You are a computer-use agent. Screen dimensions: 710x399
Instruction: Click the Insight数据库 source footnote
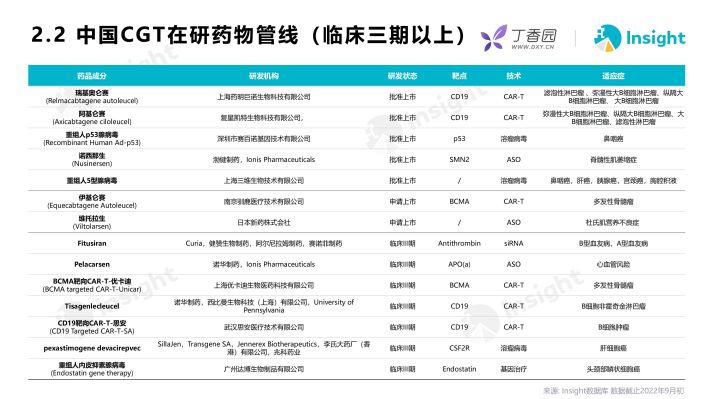point(613,390)
